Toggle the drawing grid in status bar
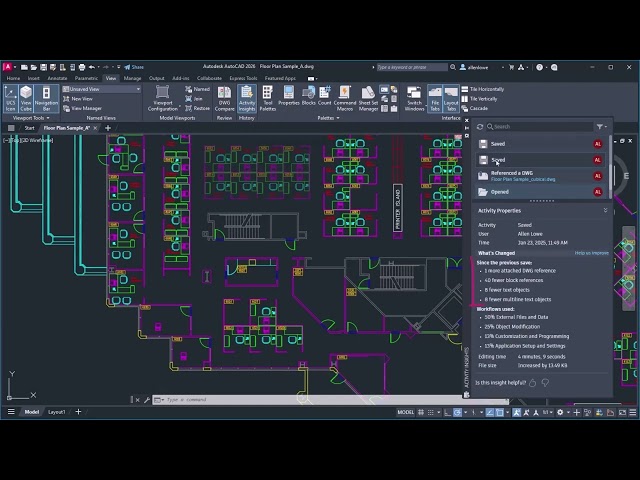640x480 pixels. coord(421,412)
